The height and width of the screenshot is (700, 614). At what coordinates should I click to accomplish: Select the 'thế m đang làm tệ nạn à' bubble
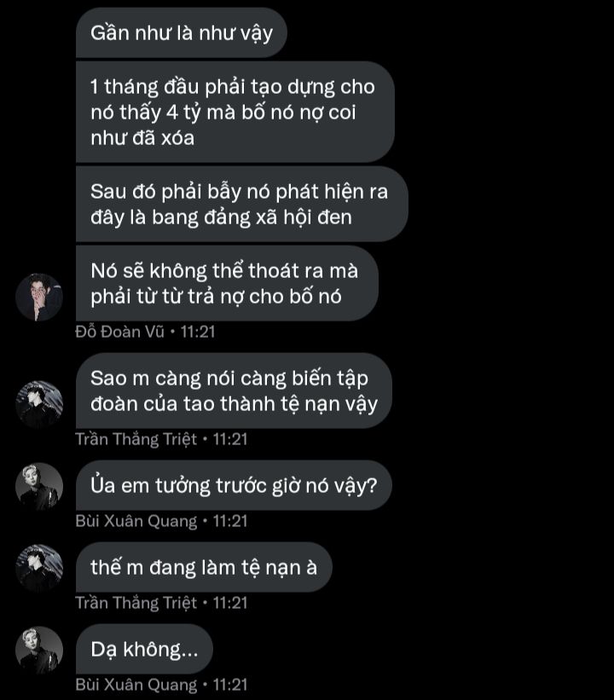coord(203,568)
